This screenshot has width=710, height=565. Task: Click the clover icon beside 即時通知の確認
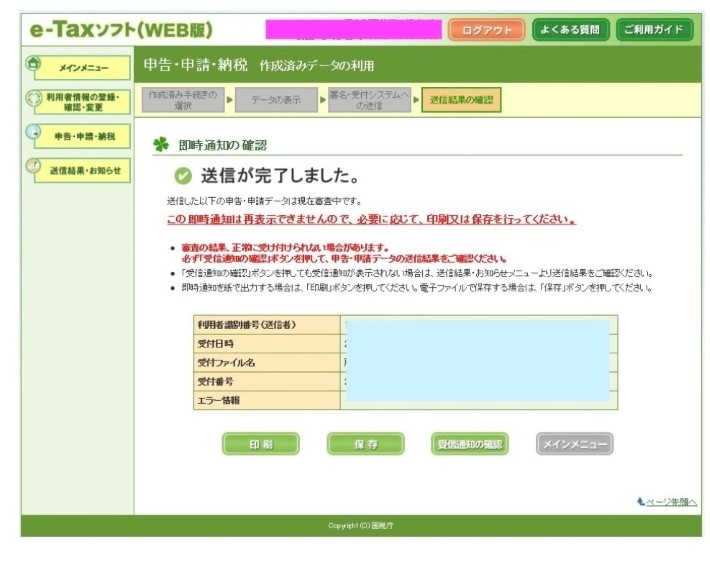[160, 145]
